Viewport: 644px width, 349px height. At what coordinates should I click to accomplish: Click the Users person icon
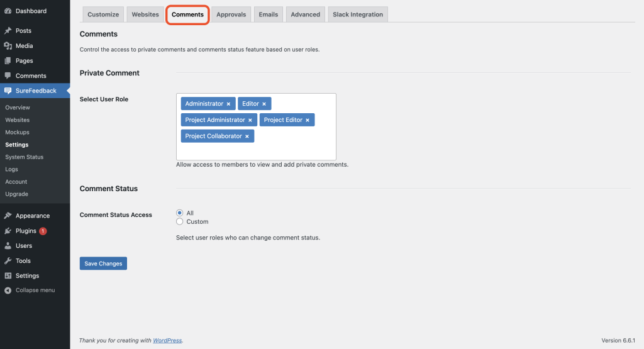pos(8,245)
